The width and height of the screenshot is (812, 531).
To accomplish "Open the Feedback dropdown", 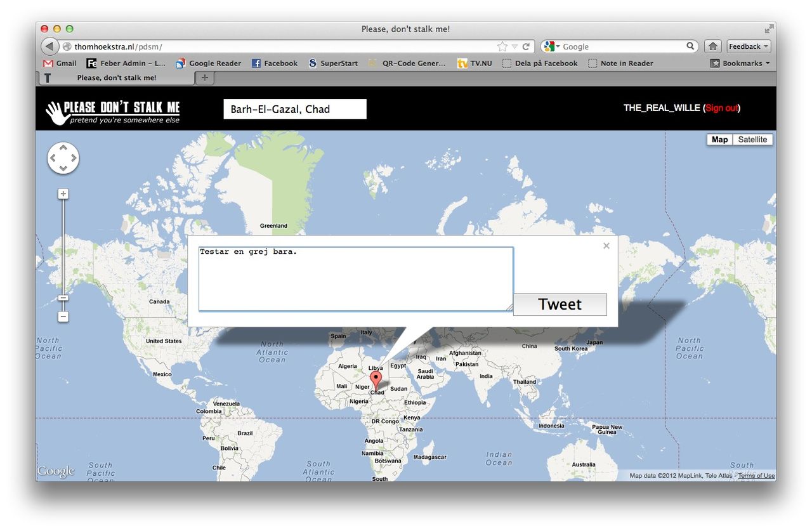I will click(749, 46).
